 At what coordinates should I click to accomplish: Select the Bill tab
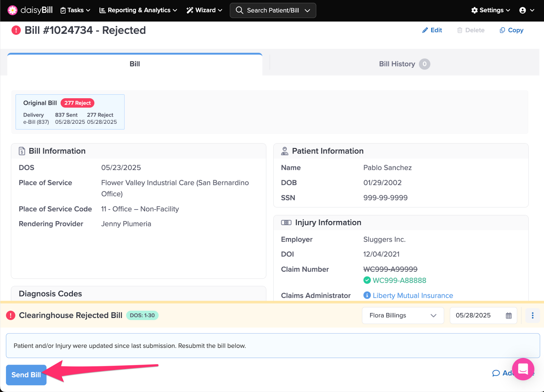pos(135,64)
